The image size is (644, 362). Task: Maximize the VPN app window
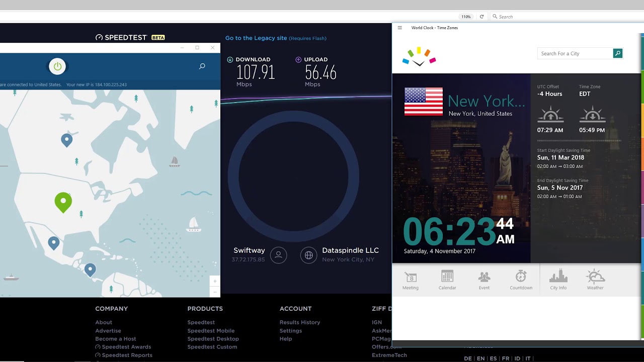point(197,48)
